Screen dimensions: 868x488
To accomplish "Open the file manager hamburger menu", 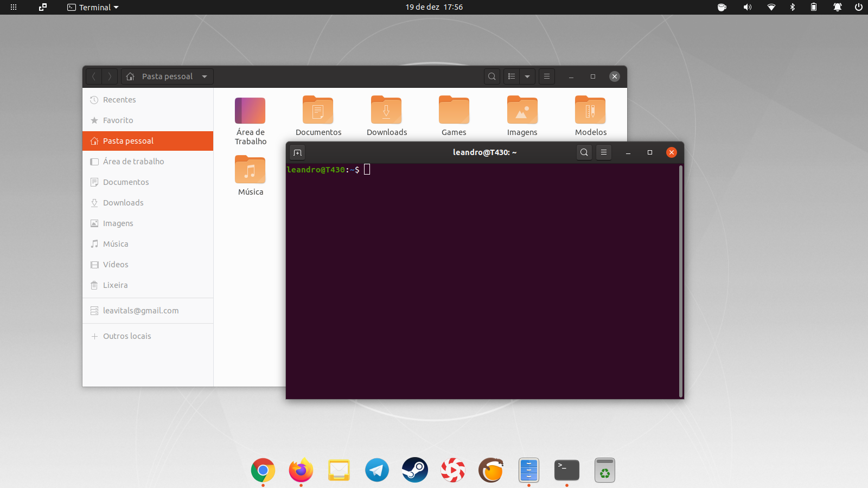I will tap(547, 76).
